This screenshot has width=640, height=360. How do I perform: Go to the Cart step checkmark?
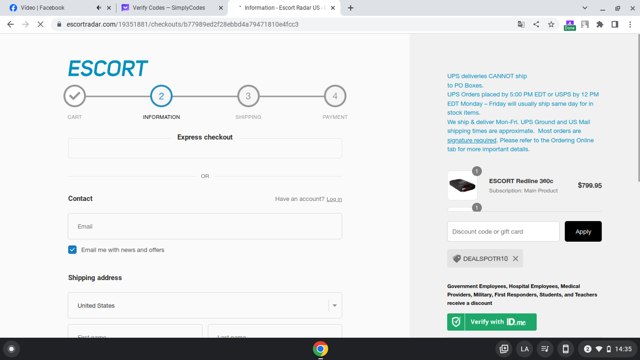pos(75,96)
